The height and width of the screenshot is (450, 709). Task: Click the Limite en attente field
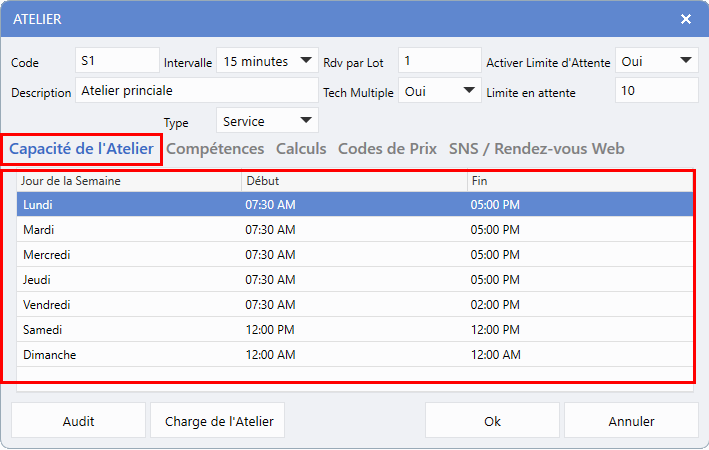[656, 91]
